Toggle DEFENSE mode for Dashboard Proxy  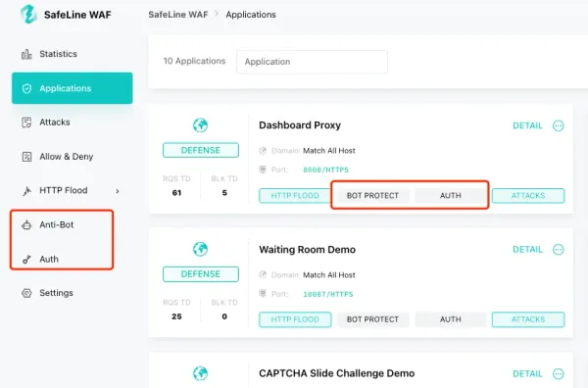tap(201, 150)
